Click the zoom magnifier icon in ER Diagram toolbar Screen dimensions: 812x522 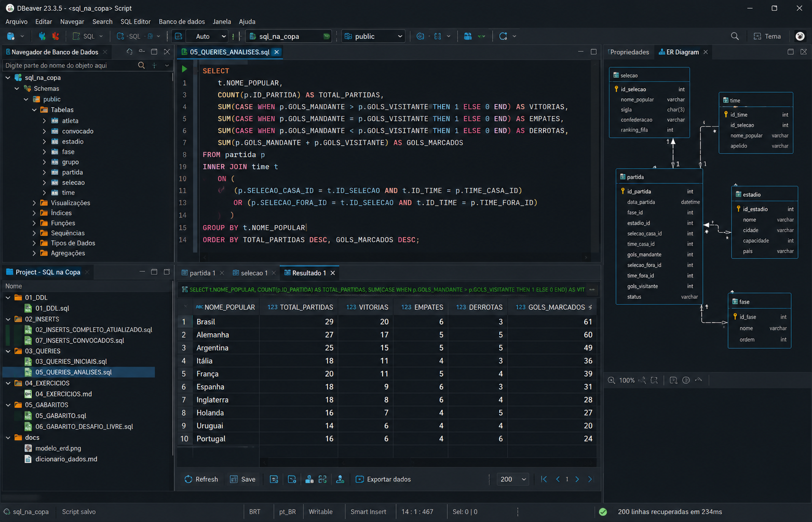tap(612, 380)
